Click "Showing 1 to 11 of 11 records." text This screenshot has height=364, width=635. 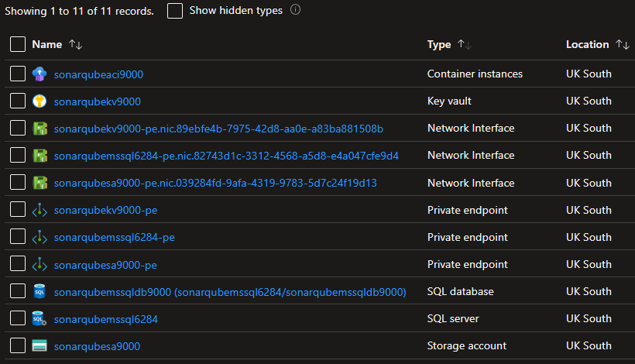79,11
